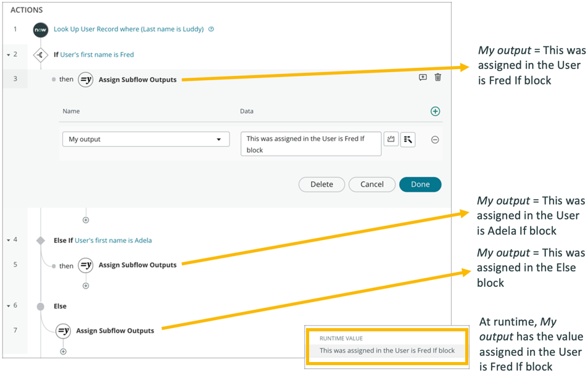Viewport: 588px width, 375px height.
Task: Click the plus icon below the Else Assign step
Action: [62, 352]
